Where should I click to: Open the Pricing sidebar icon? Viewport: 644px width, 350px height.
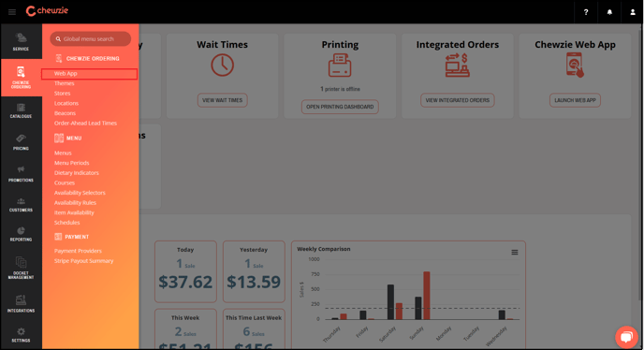click(21, 142)
